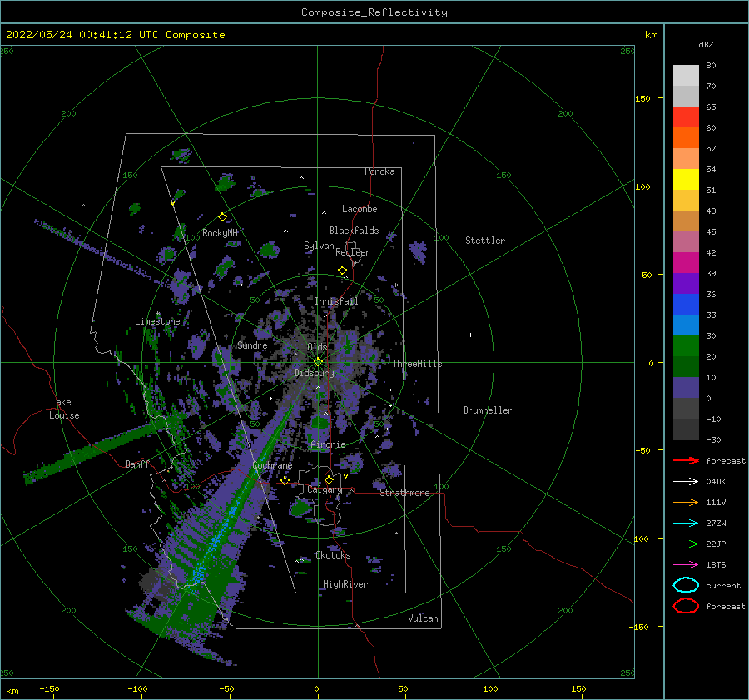Click the ThreeHills city label
The height and width of the screenshot is (700, 749).
click(418, 364)
